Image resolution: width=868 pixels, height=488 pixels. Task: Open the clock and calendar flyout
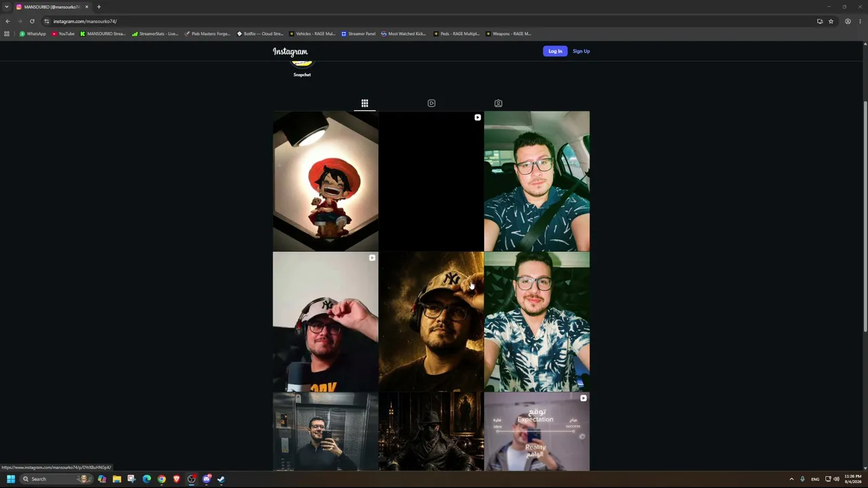[853, 479]
